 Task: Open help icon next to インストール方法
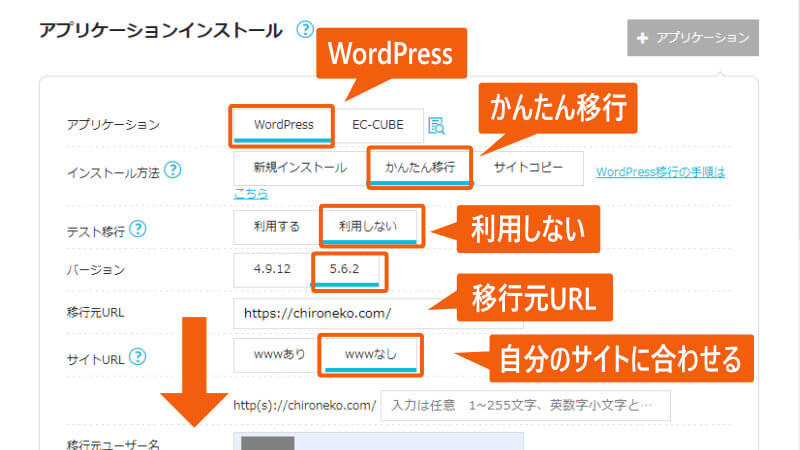(173, 169)
